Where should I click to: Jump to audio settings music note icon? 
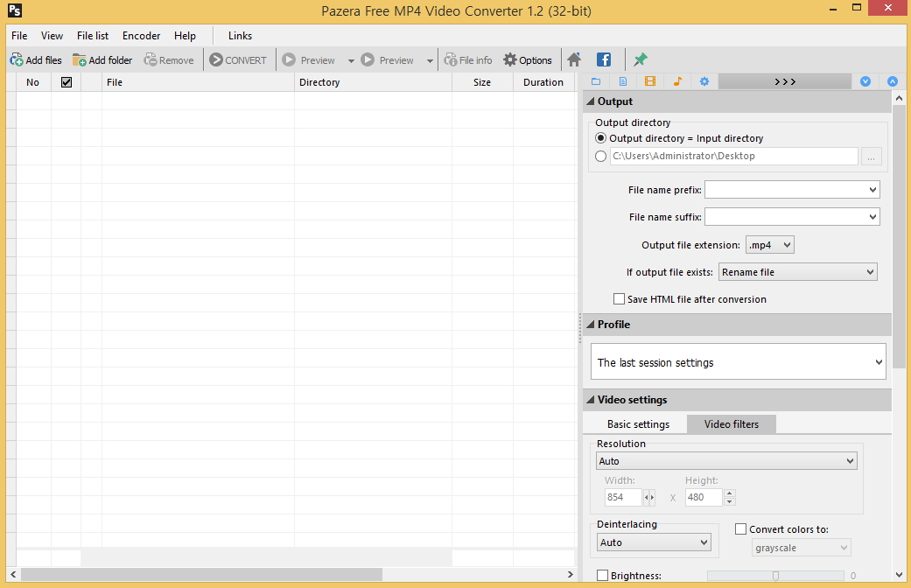point(677,81)
